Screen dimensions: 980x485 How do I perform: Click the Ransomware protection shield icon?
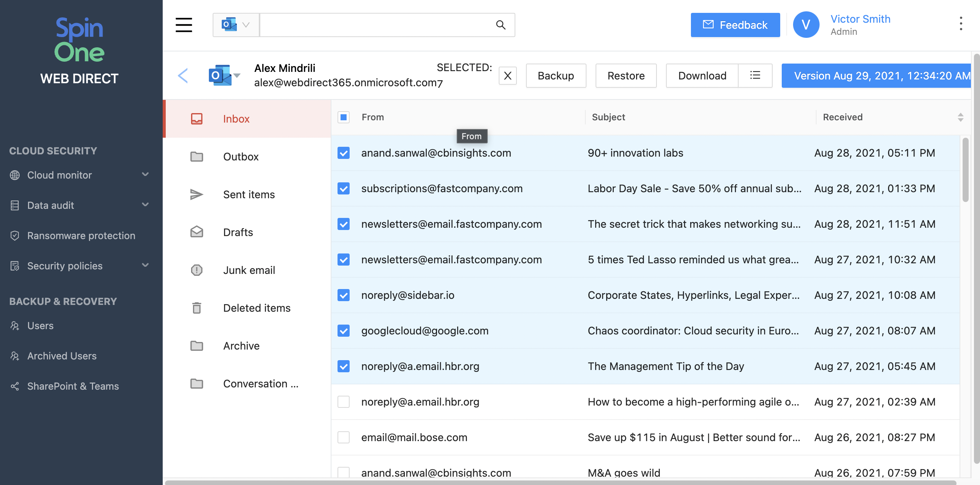[x=14, y=235]
